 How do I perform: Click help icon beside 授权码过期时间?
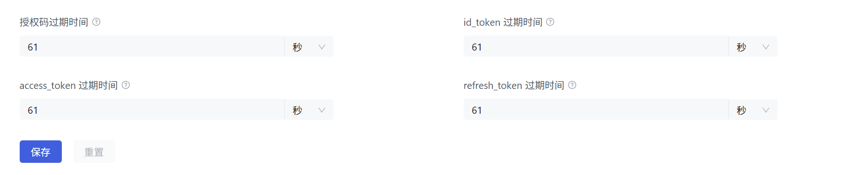pyautogui.click(x=96, y=22)
